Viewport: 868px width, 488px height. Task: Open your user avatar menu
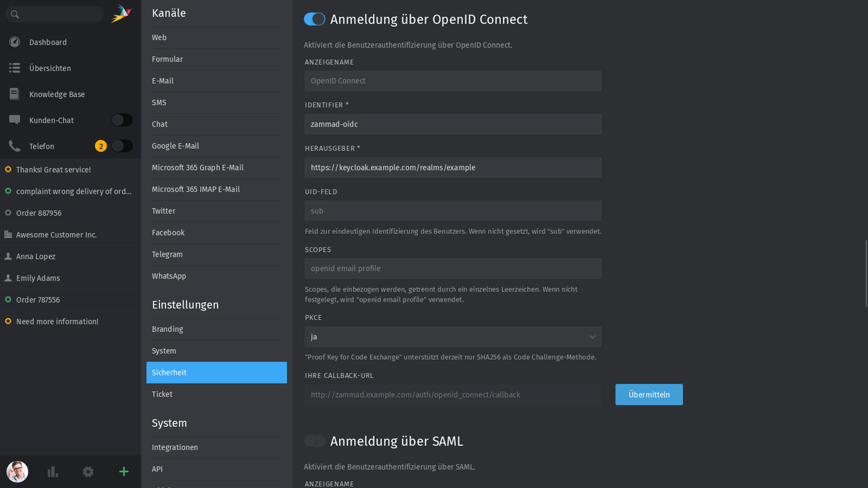point(17,472)
